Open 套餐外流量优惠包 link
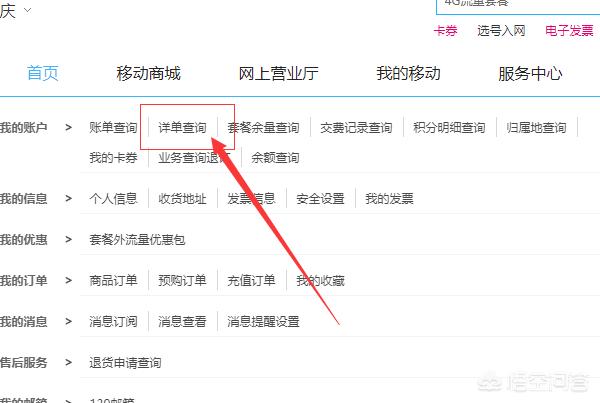The height and width of the screenshot is (403, 600). coord(137,240)
